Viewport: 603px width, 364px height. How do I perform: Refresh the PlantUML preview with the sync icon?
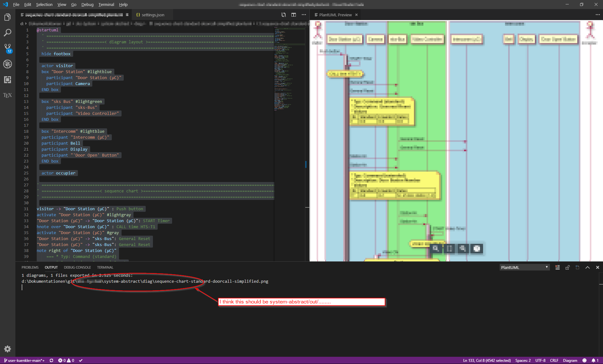[x=284, y=14]
